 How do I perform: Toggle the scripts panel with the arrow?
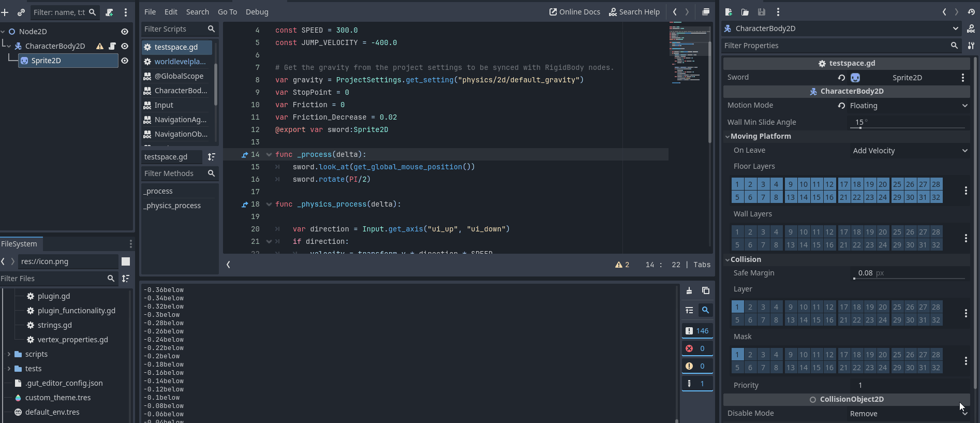pyautogui.click(x=228, y=265)
